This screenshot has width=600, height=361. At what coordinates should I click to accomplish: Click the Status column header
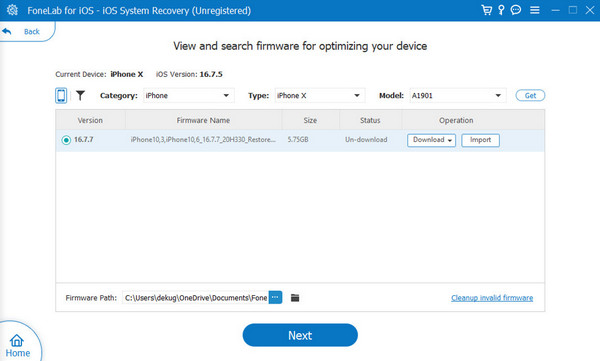[x=370, y=120]
